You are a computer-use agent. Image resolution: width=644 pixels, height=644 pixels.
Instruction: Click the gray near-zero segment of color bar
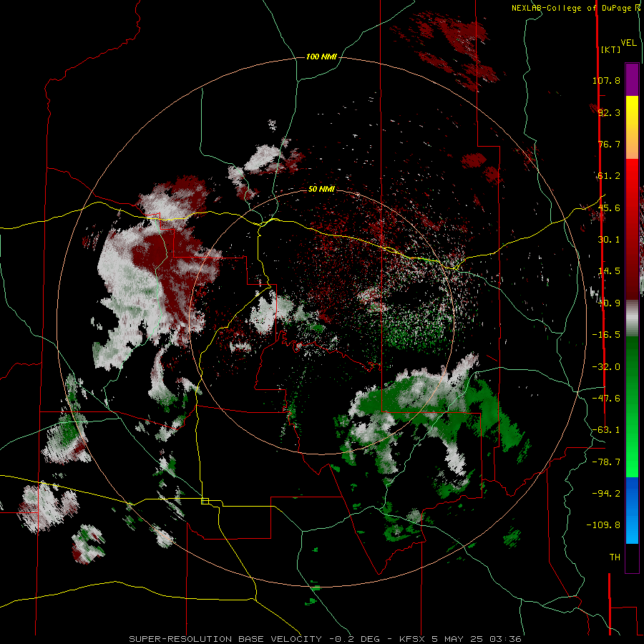632,318
